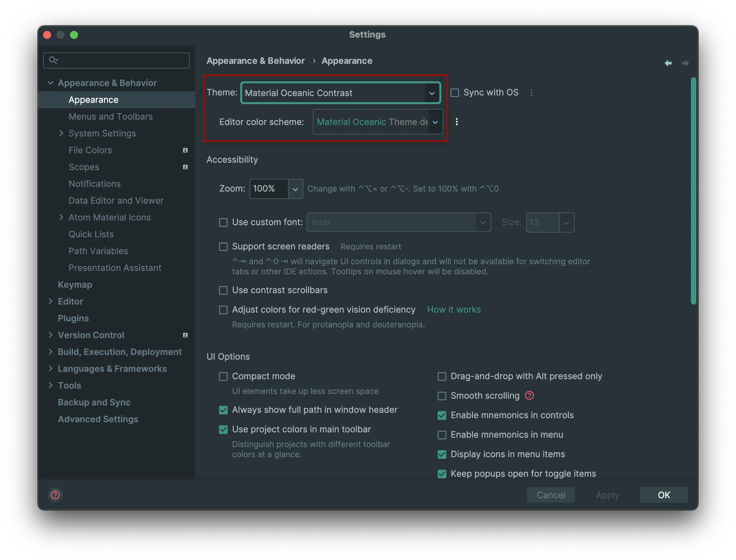This screenshot has width=736, height=560.
Task: Click the back navigation arrow icon
Action: tap(668, 63)
